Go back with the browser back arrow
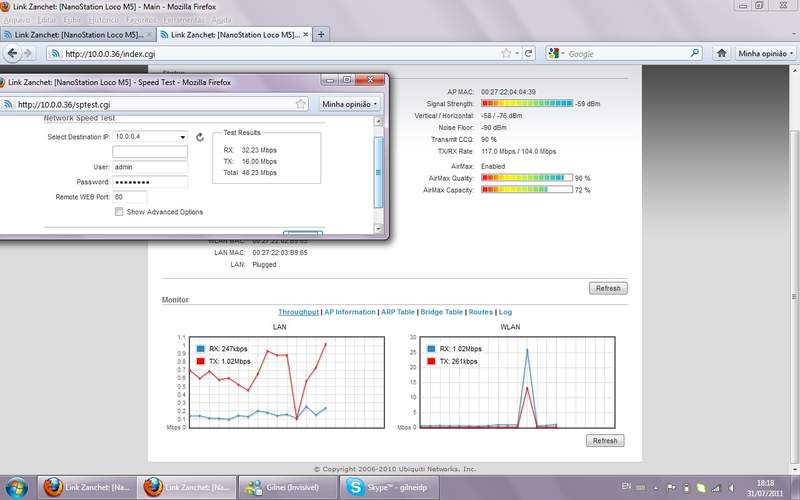 coord(13,53)
